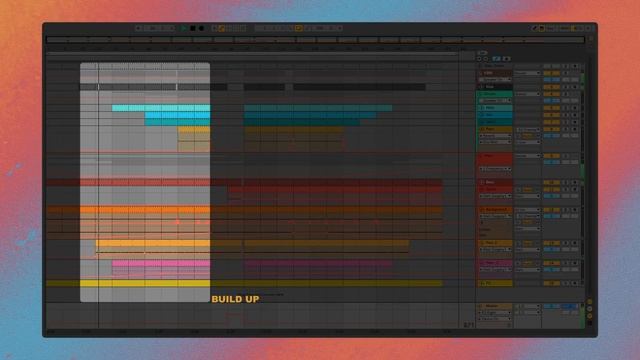640x360 pixels.
Task: Toggle the blue Automation Mode button above track headers
Action: pos(496,59)
